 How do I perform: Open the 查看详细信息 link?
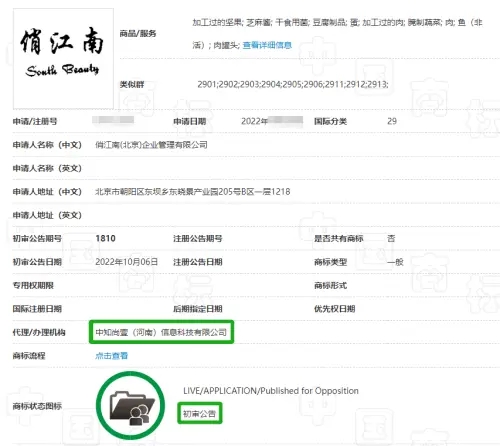[x=267, y=45]
